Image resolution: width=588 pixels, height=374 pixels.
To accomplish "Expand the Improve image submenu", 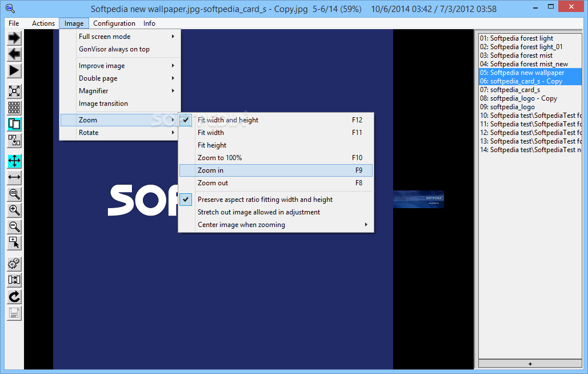I will tap(120, 66).
